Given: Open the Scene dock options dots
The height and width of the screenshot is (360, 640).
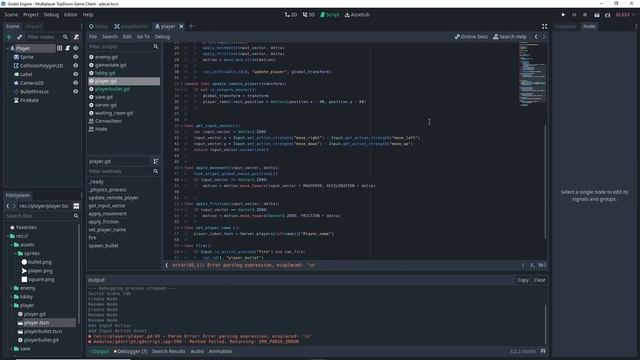Looking at the screenshot, I should (81, 27).
